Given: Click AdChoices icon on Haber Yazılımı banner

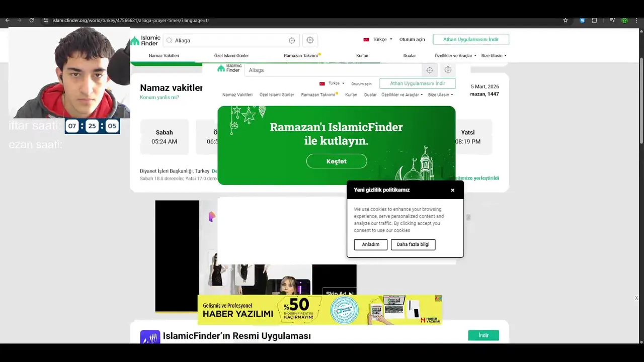Looking at the screenshot, I should pos(438,298).
